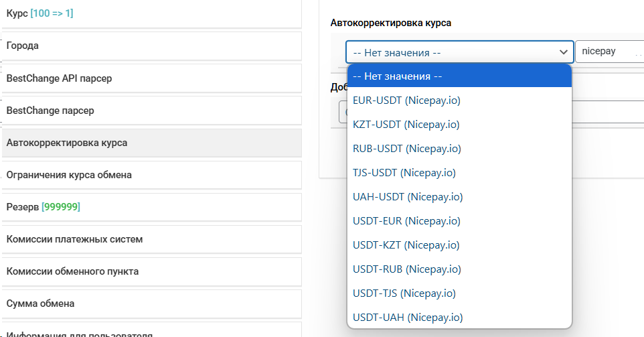This screenshot has height=337, width=644.
Task: Open Комиссии платежных систем section
Action: click(x=151, y=239)
